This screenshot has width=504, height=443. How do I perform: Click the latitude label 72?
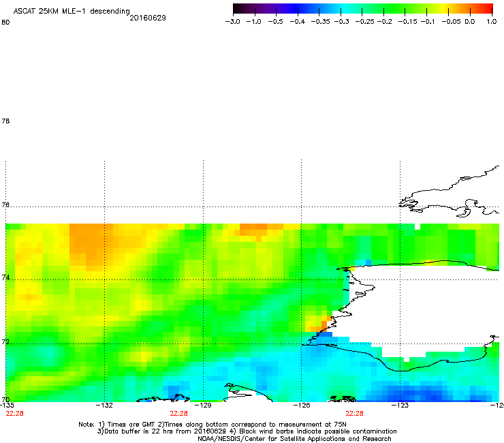(5, 341)
